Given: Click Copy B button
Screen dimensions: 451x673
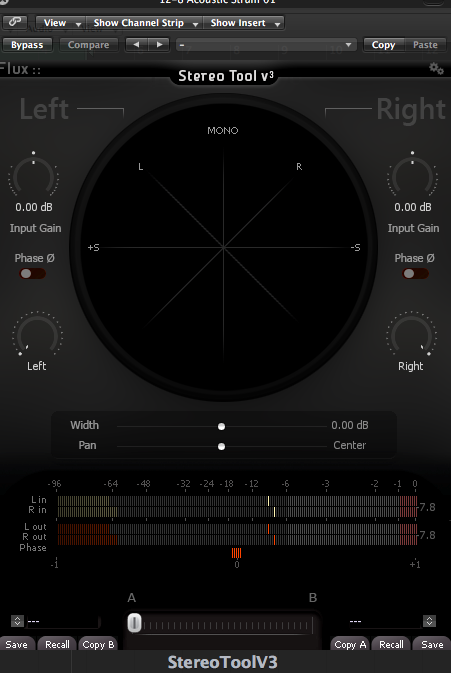Looking at the screenshot, I should point(98,644).
